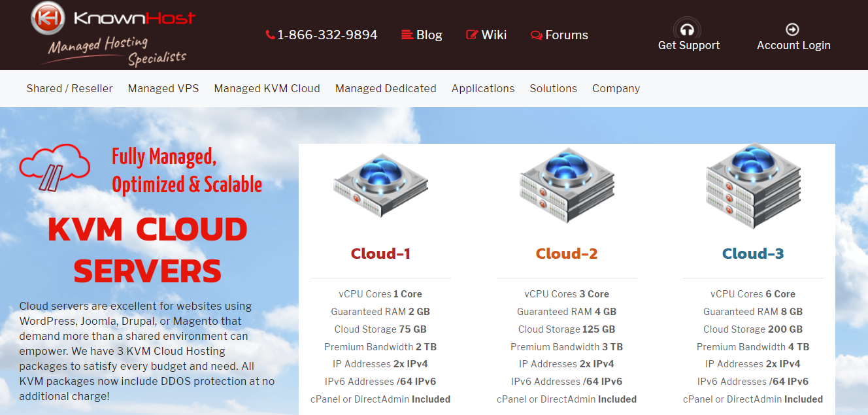Click the red phone icon

point(269,35)
